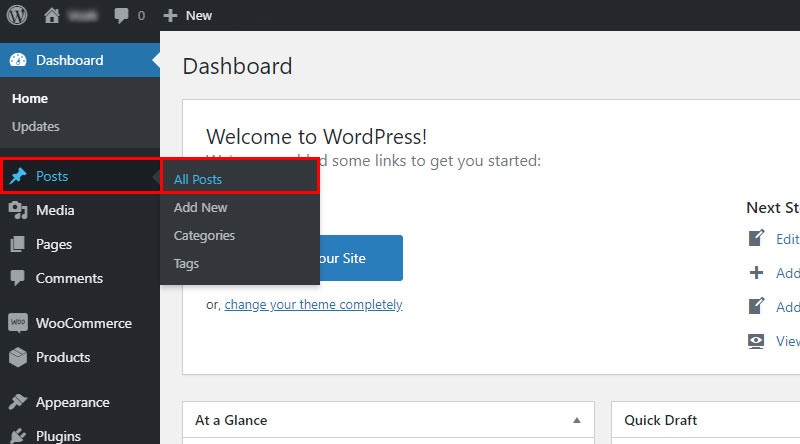This screenshot has height=444, width=800.
Task: Open the Comments menu item
Action: [x=80, y=278]
